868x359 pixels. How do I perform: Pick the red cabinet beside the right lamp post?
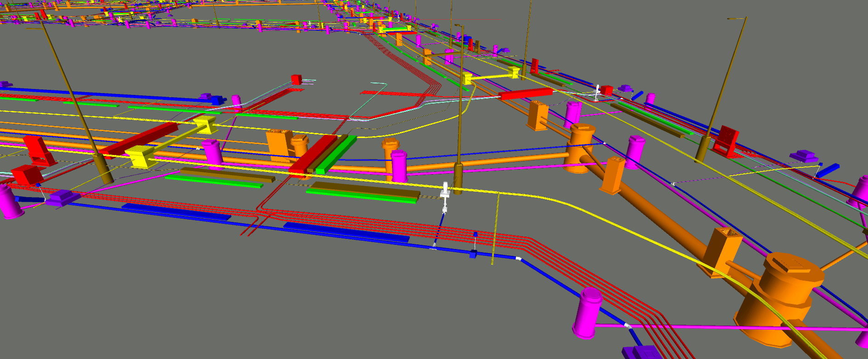726,140
